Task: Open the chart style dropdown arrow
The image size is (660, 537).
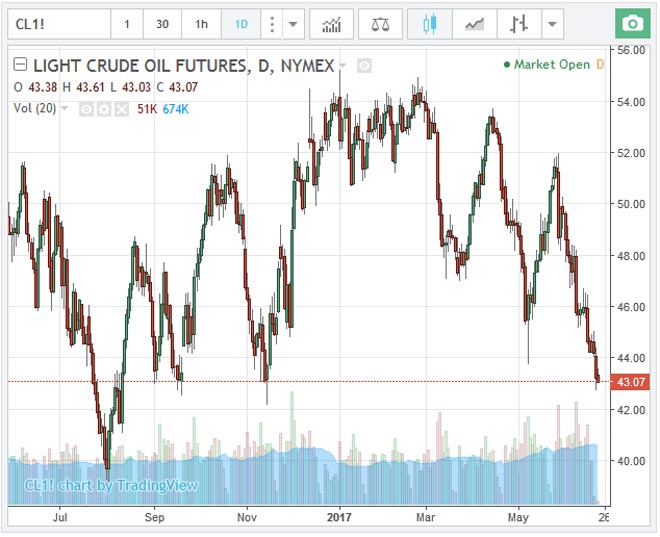Action: click(552, 23)
